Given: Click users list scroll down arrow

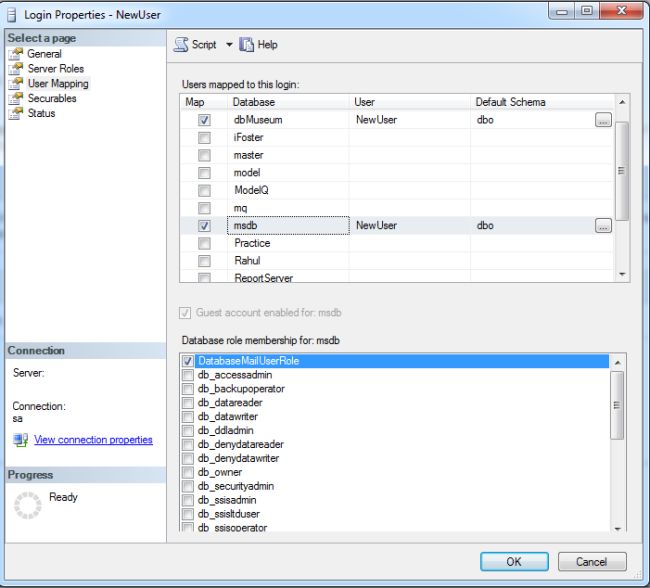Looking at the screenshot, I should coord(622,274).
